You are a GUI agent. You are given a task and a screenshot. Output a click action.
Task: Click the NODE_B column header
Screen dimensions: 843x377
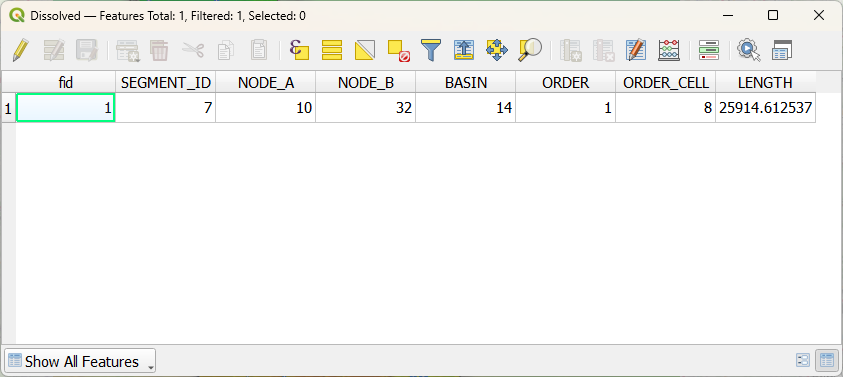coord(366,82)
